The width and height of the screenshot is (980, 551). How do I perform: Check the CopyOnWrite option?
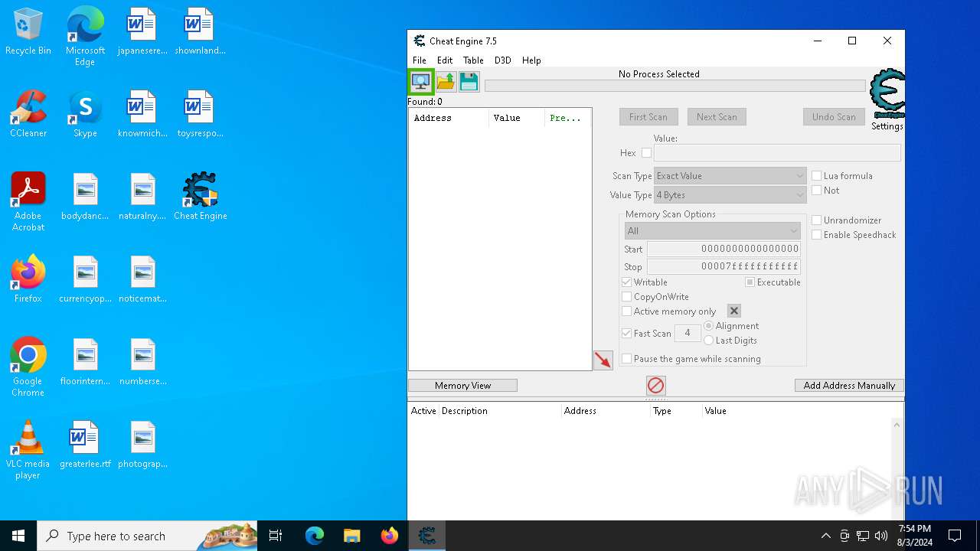[626, 297]
